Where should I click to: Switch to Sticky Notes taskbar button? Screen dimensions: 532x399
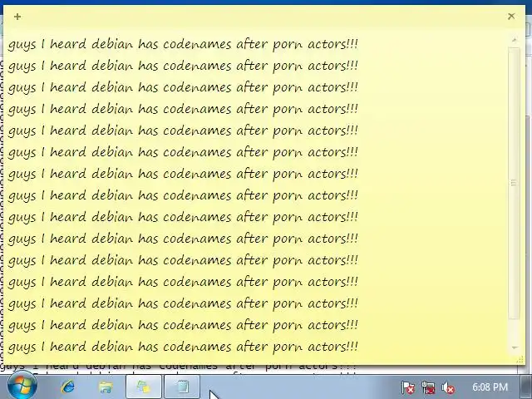(144, 387)
